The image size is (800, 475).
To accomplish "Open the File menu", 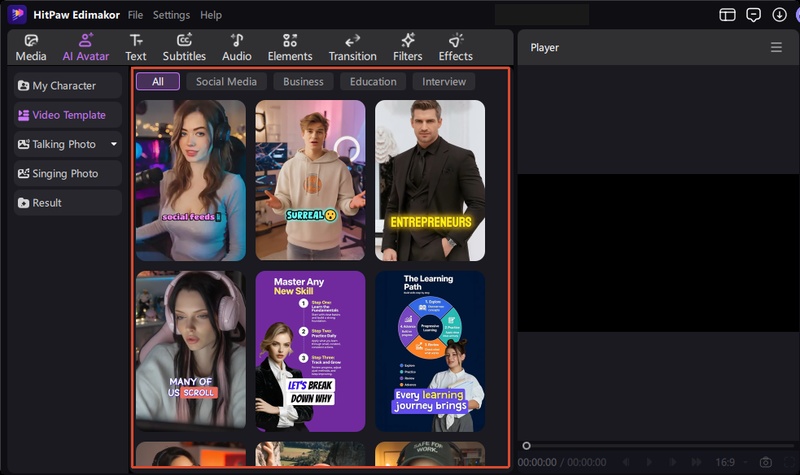I will (x=135, y=15).
